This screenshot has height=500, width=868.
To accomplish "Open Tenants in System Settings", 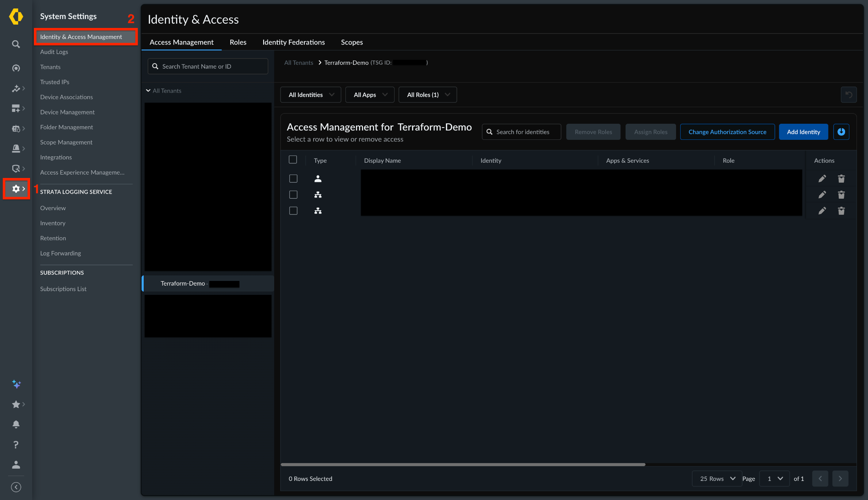I will coord(50,67).
